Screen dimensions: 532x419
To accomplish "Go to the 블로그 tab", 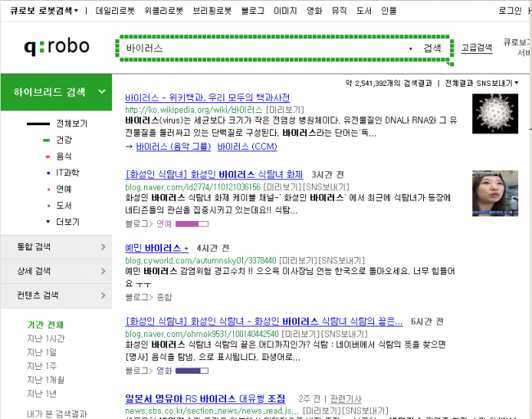I will point(253,11).
